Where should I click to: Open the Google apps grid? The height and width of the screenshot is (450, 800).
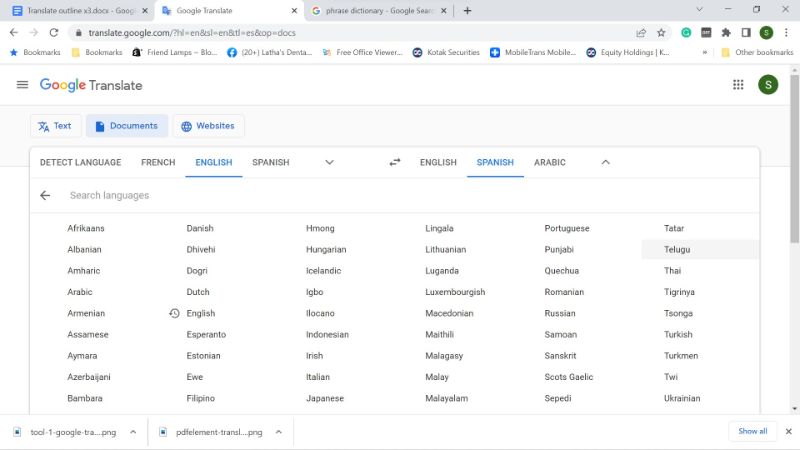coord(738,85)
